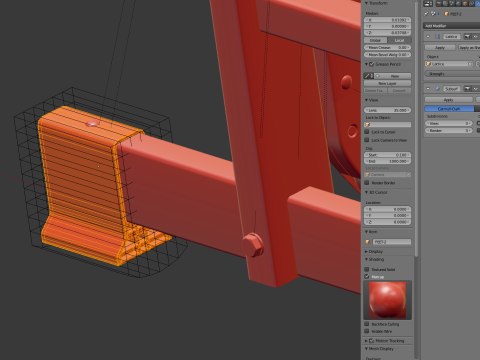Screen dimensions: 480x360
Task: Click Apply as Shape Key button
Action: [x=469, y=48]
